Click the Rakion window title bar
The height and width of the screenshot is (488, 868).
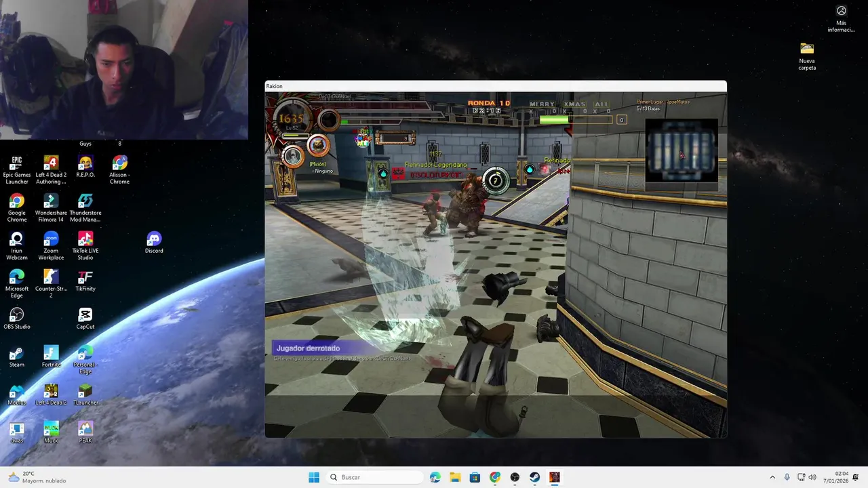point(495,86)
